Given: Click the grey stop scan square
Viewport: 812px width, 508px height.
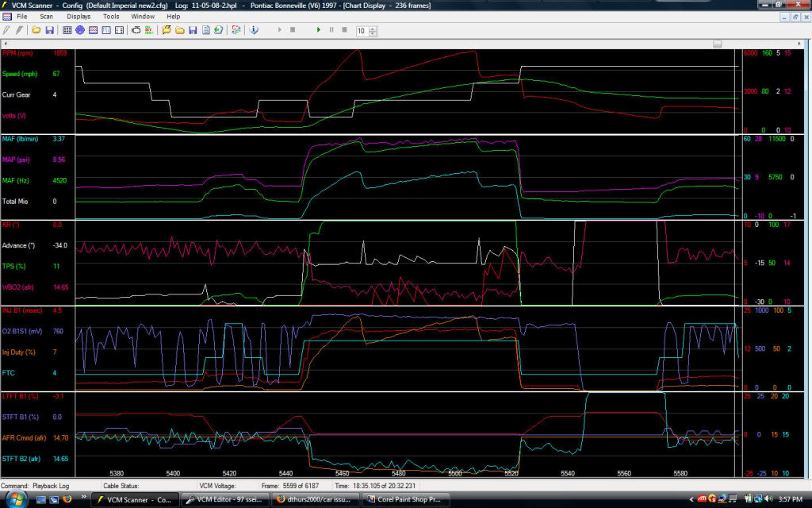Looking at the screenshot, I should tap(293, 30).
